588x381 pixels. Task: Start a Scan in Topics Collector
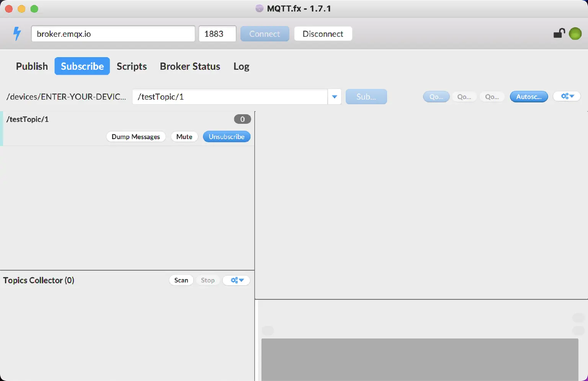click(x=181, y=280)
